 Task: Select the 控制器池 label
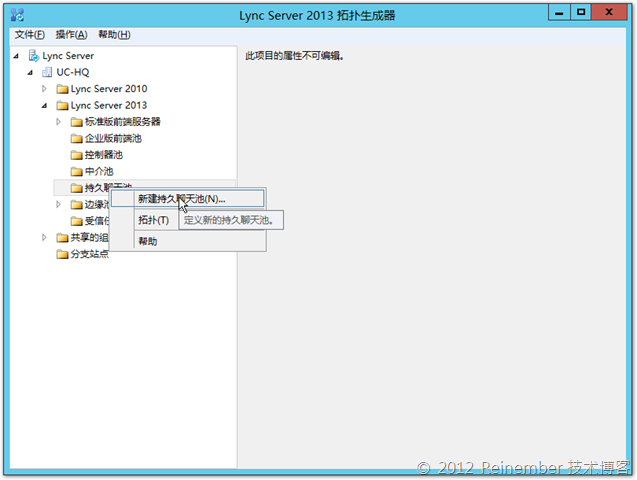(x=104, y=155)
